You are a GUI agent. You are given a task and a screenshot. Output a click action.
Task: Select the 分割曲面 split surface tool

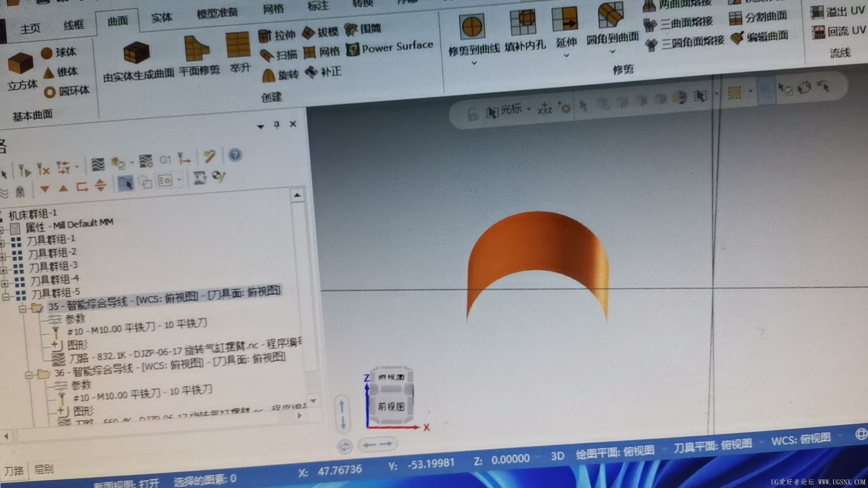point(758,17)
